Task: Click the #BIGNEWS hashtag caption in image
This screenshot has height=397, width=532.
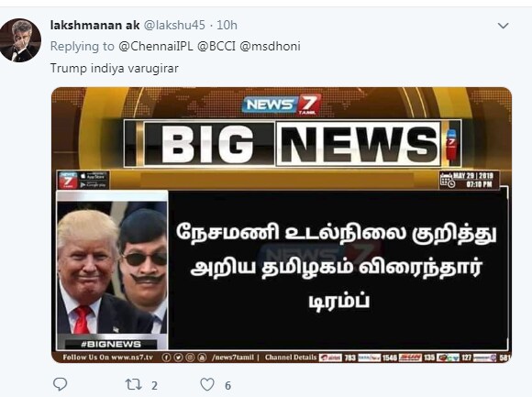Action: click(111, 344)
